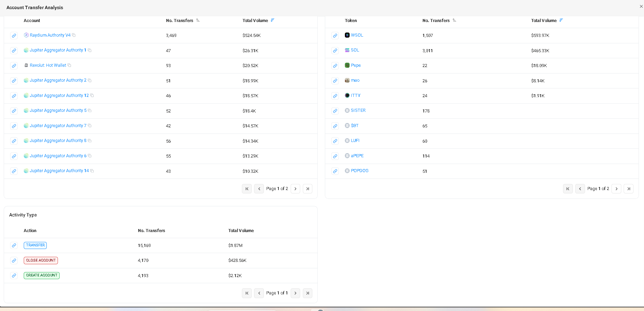Open Jupiter Aggregator Authority 2 account link
The height and width of the screenshot is (311, 644).
58,80
